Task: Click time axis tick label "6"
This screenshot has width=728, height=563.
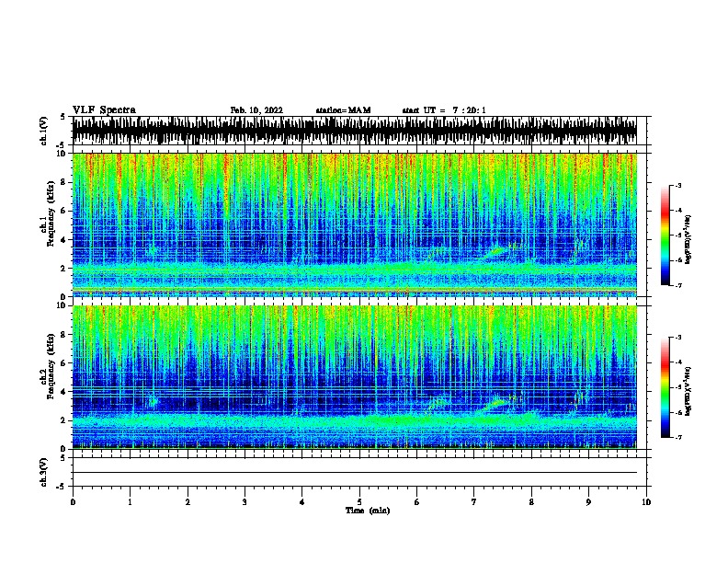Action: click(417, 502)
